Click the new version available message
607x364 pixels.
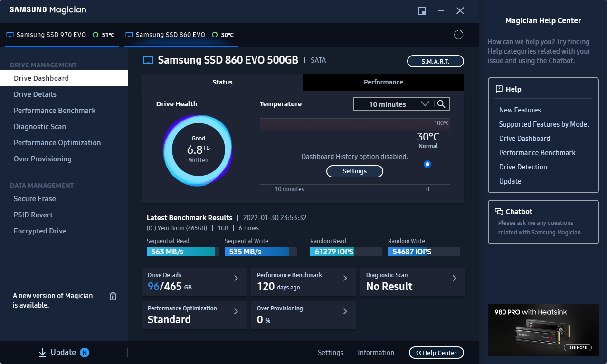pyautogui.click(x=53, y=300)
